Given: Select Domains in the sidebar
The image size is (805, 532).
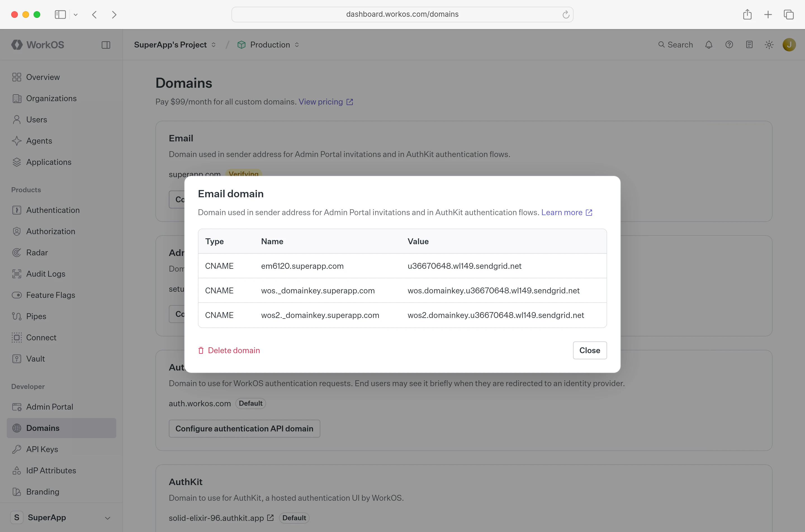Looking at the screenshot, I should pyautogui.click(x=61, y=428).
